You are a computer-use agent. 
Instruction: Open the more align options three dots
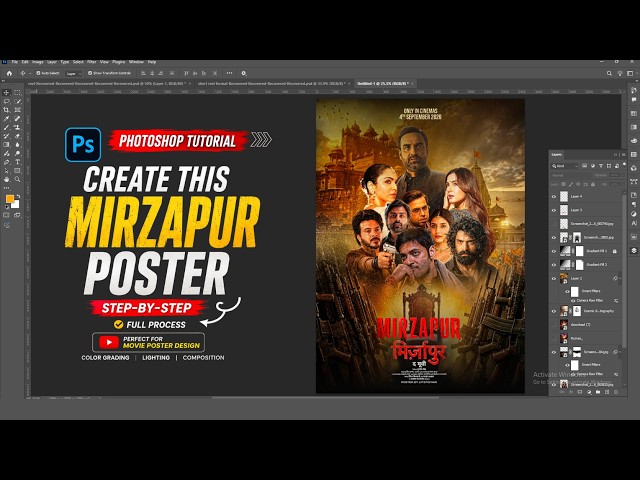point(229,73)
